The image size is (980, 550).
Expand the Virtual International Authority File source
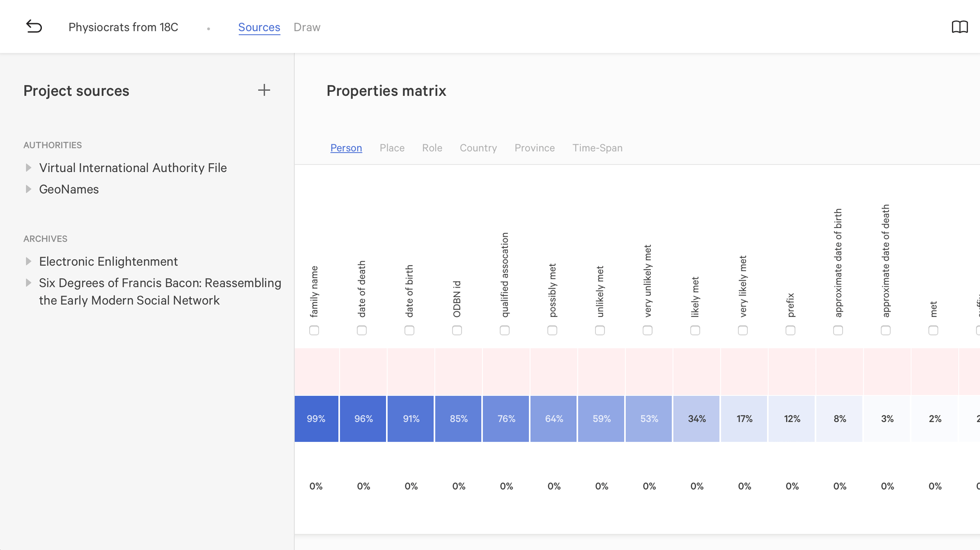coord(28,167)
